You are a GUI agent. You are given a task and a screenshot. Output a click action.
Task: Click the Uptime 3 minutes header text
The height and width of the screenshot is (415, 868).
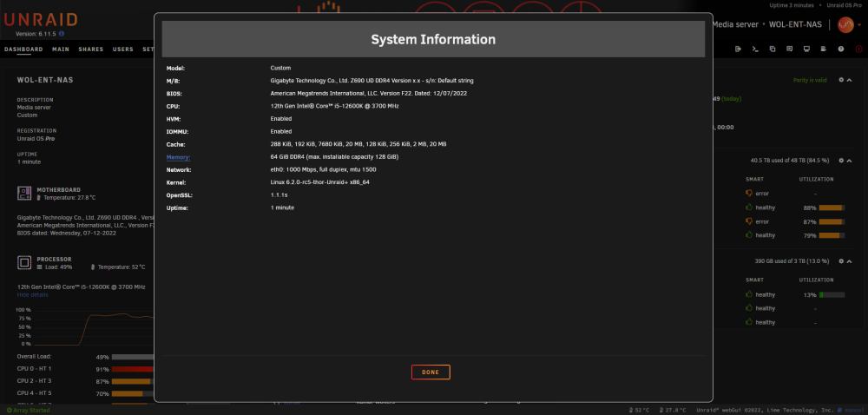point(792,5)
